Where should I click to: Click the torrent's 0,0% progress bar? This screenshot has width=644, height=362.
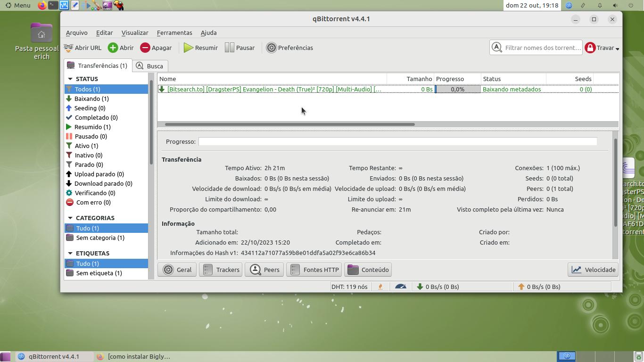point(457,89)
